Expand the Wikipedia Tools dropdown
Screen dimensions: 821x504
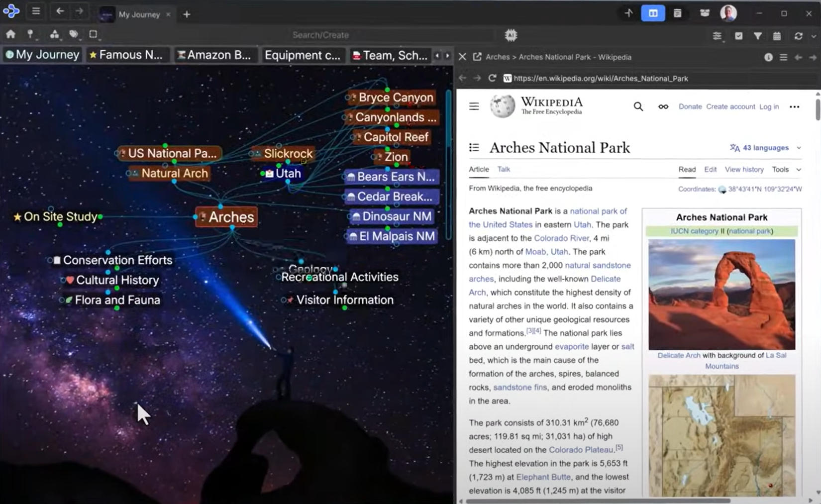coord(786,170)
